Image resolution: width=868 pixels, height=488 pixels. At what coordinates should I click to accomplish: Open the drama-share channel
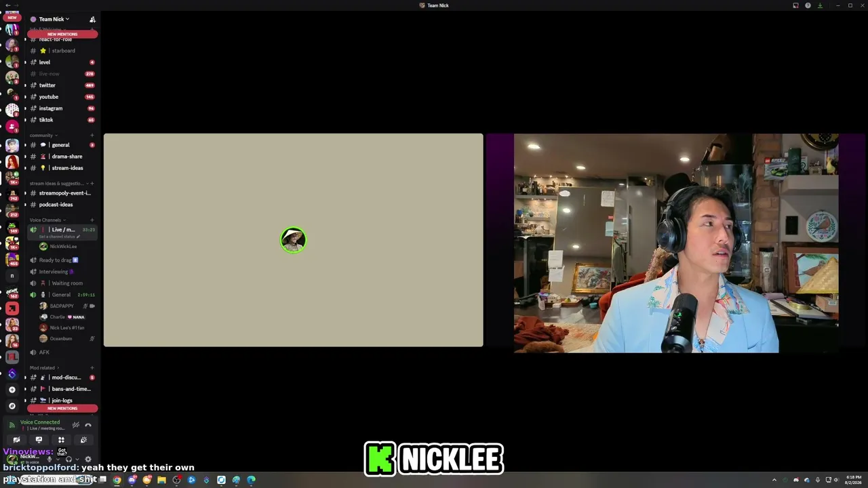pos(62,157)
